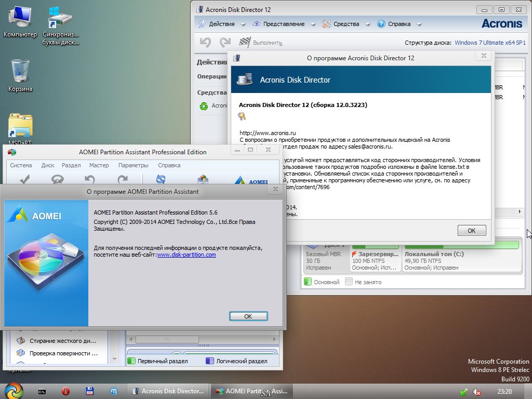Click the discard icon in AOMEI toolbar
The image size is (532, 399).
click(57, 179)
